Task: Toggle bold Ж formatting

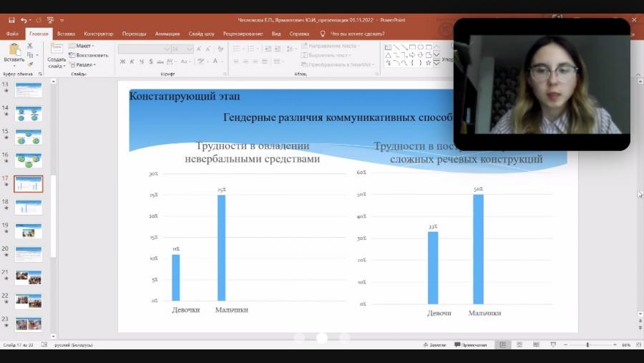Action: pos(122,62)
